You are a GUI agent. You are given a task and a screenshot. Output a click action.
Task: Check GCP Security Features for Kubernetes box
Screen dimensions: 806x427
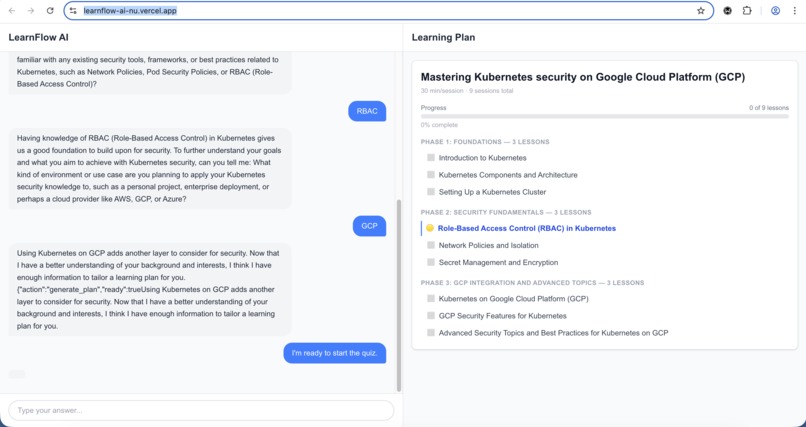[x=431, y=315]
